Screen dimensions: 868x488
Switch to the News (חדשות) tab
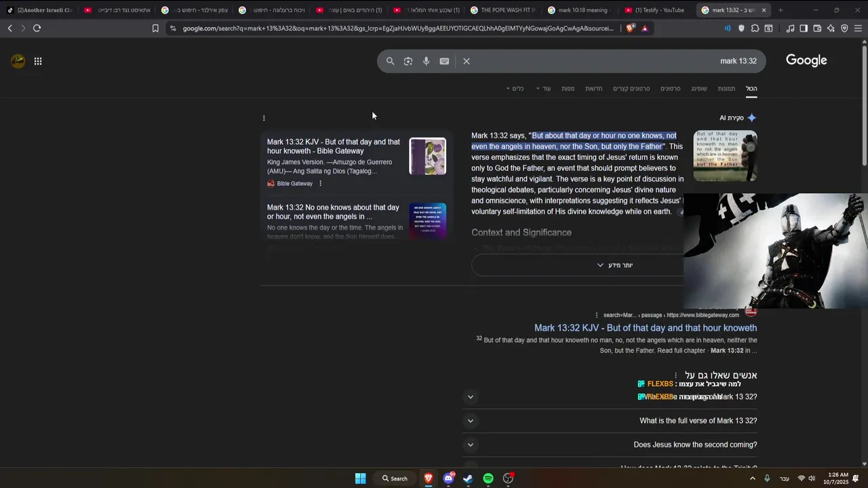[594, 89]
